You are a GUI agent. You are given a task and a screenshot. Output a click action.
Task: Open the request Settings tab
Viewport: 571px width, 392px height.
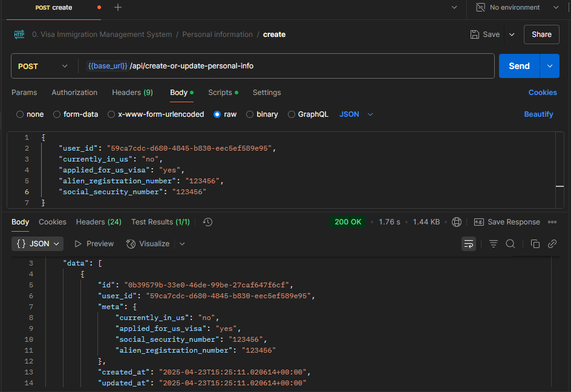pos(267,93)
